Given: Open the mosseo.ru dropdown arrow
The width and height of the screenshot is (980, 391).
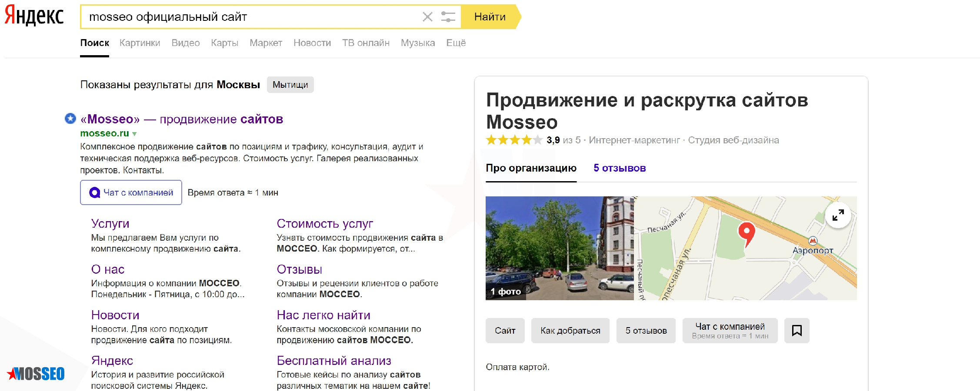Looking at the screenshot, I should click(135, 134).
